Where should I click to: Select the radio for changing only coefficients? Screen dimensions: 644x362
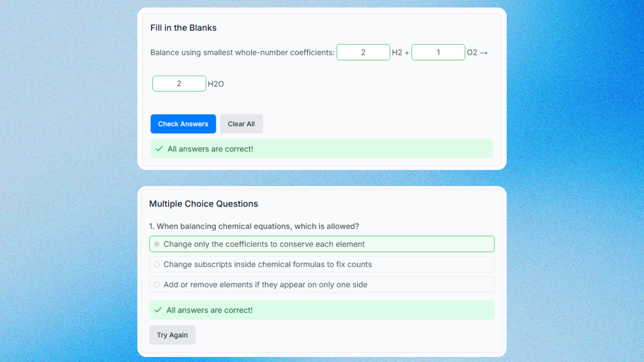(x=157, y=244)
